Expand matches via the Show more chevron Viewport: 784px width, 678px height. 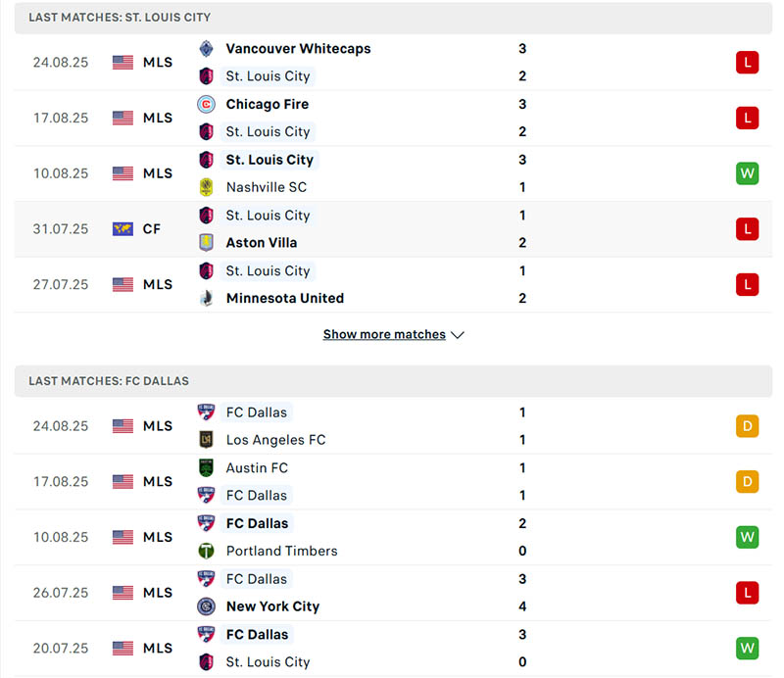(x=458, y=334)
